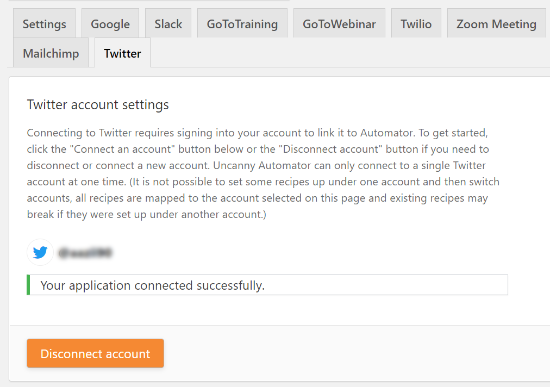This screenshot has width=550, height=387.
Task: Click the blurred Twitter username
Action: 85,253
